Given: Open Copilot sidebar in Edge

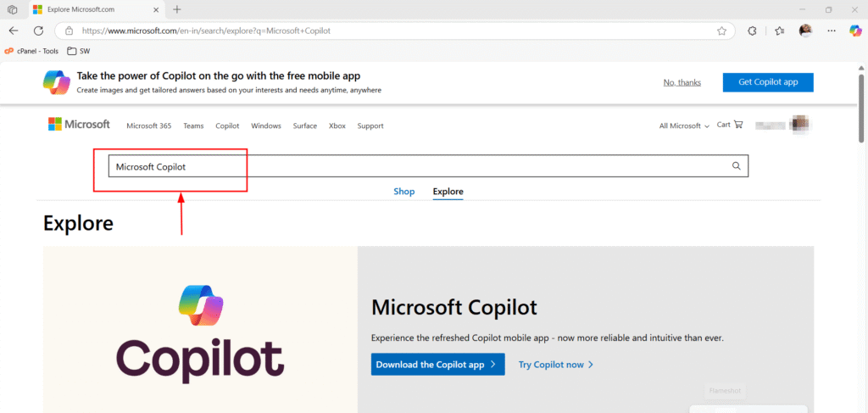Looking at the screenshot, I should (x=855, y=31).
